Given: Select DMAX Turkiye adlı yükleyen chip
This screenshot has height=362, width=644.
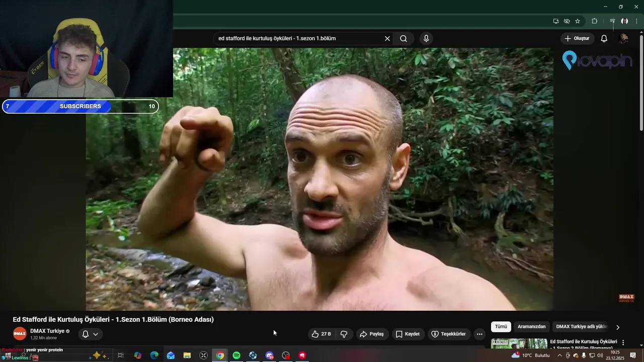Looking at the screenshot, I should [582, 327].
